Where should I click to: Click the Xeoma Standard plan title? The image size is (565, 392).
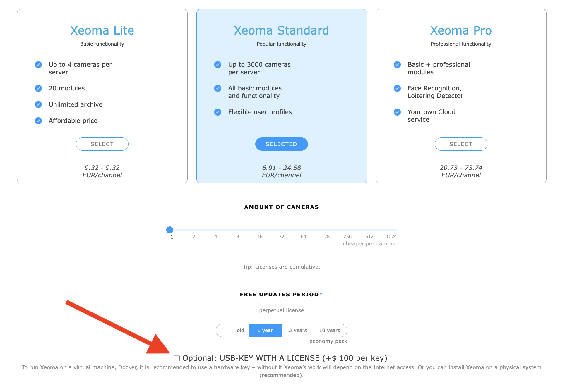(281, 30)
